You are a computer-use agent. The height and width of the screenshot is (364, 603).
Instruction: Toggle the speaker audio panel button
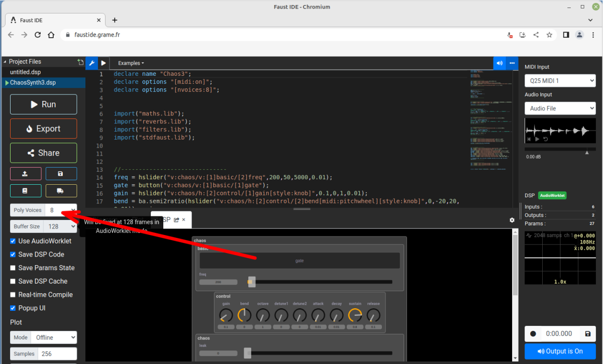499,63
